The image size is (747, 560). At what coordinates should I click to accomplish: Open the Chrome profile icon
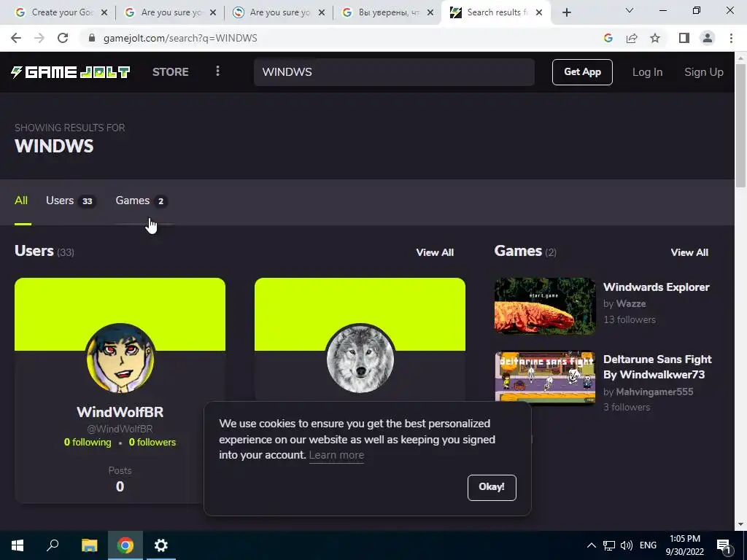[x=708, y=38]
